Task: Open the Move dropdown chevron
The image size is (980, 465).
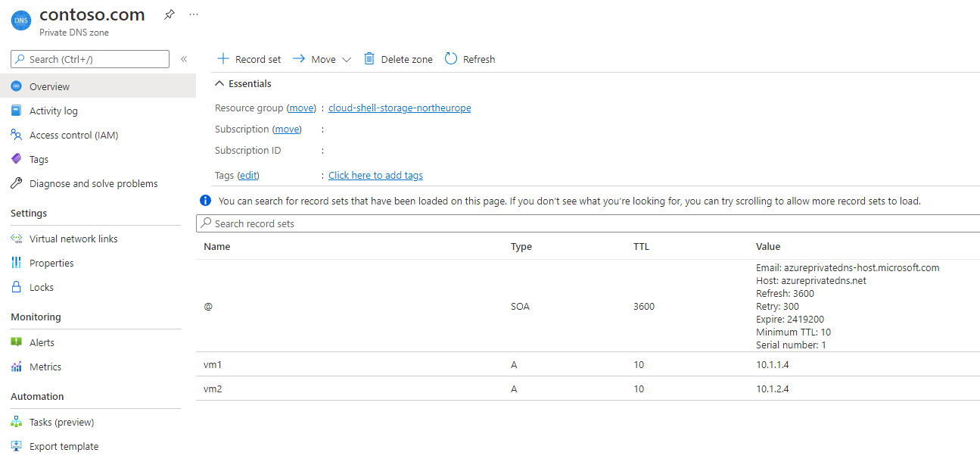Action: pyautogui.click(x=347, y=59)
